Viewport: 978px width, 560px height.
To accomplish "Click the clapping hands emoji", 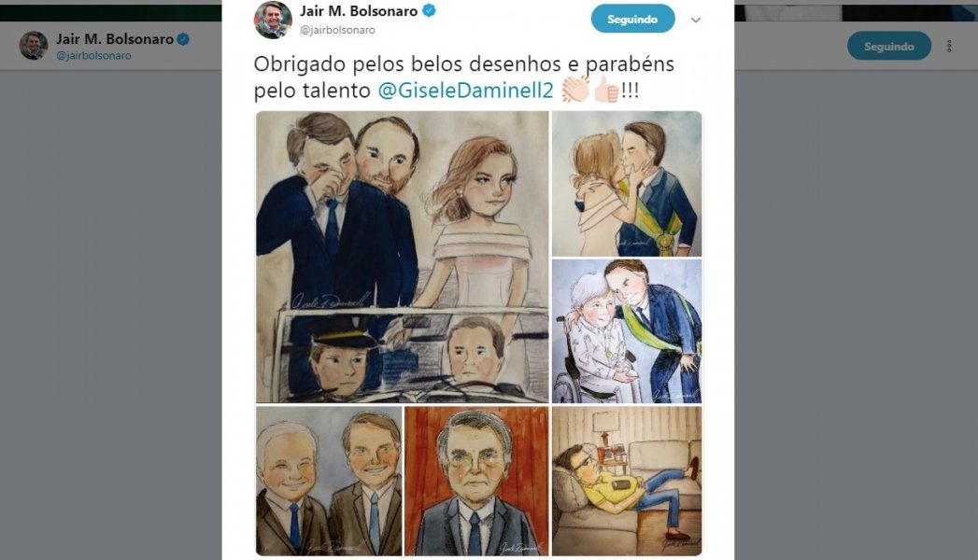I will pyautogui.click(x=574, y=91).
